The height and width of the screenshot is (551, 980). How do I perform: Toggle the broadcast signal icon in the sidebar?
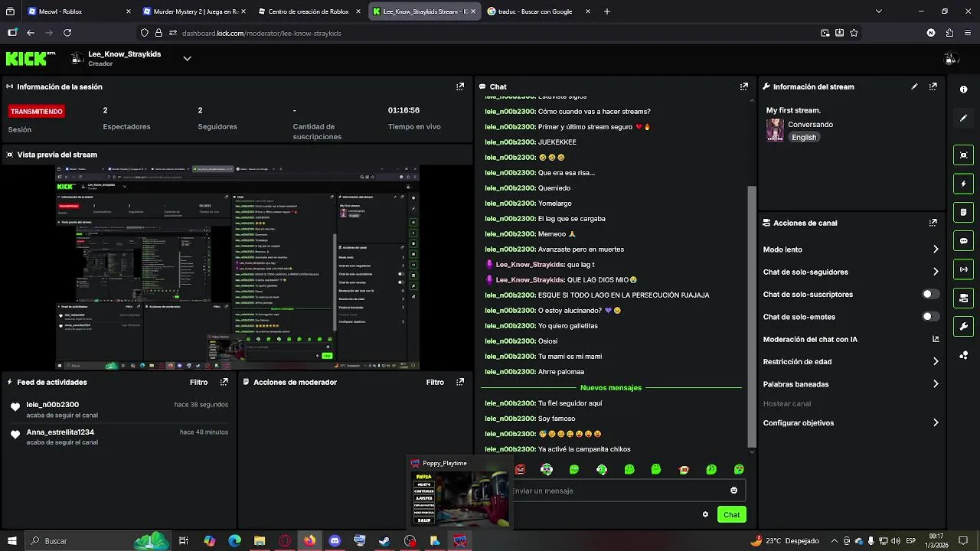tap(963, 269)
